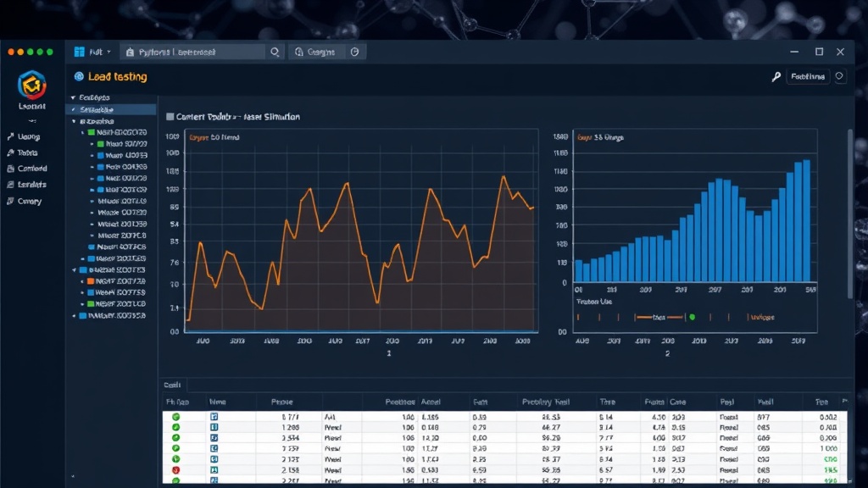
Task: Click the blue grid icon in the top bar
Action: (x=79, y=52)
